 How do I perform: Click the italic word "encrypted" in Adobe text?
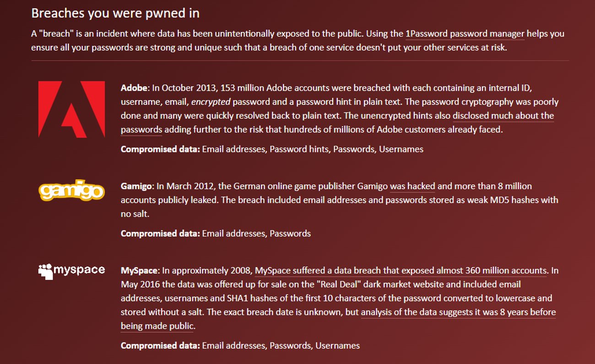click(211, 102)
